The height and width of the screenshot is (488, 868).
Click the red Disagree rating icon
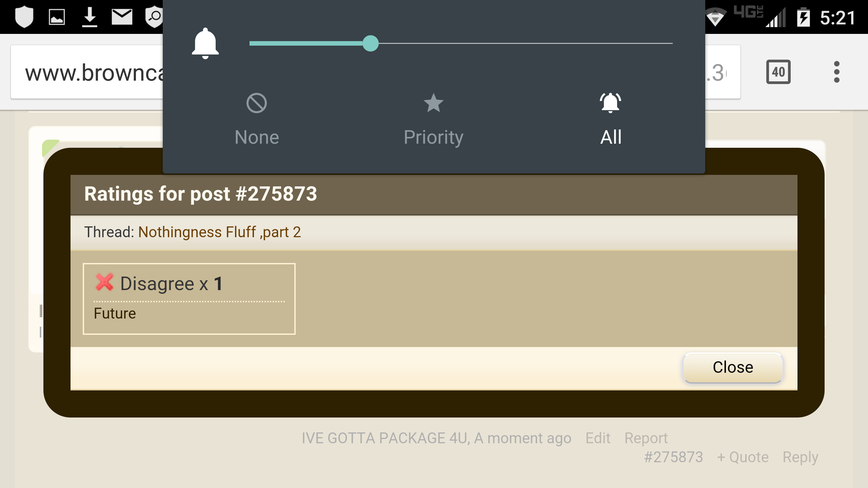(x=104, y=282)
